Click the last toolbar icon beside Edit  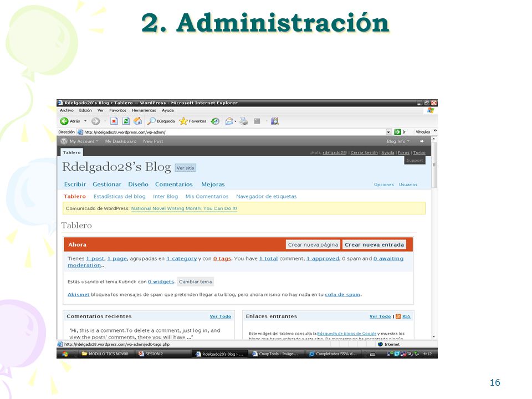[x=275, y=121]
